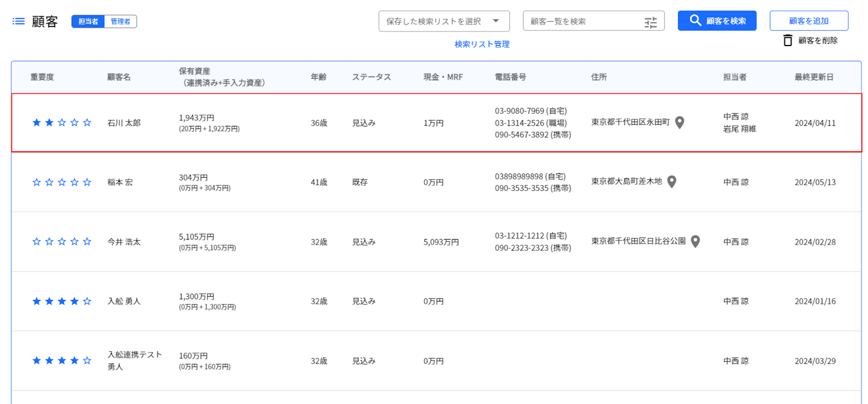Expand the 保存した検索リストを選択 dropdown
868x404 pixels.
(444, 21)
